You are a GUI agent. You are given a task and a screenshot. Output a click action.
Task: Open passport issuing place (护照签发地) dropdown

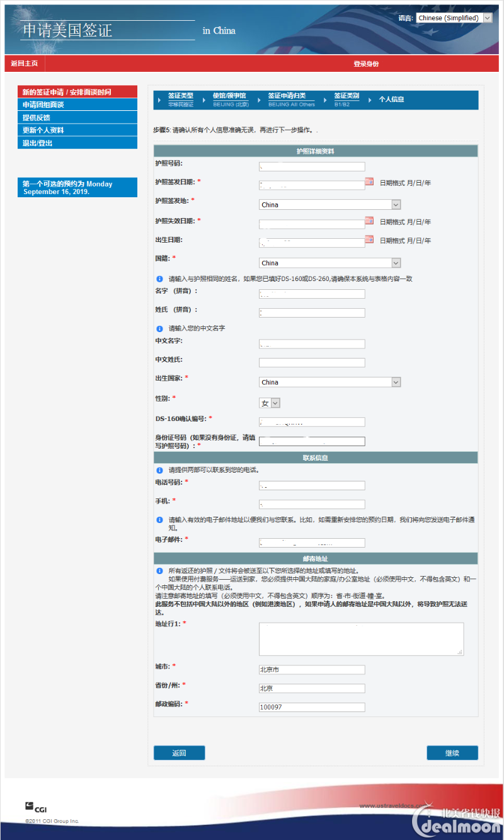click(x=330, y=205)
